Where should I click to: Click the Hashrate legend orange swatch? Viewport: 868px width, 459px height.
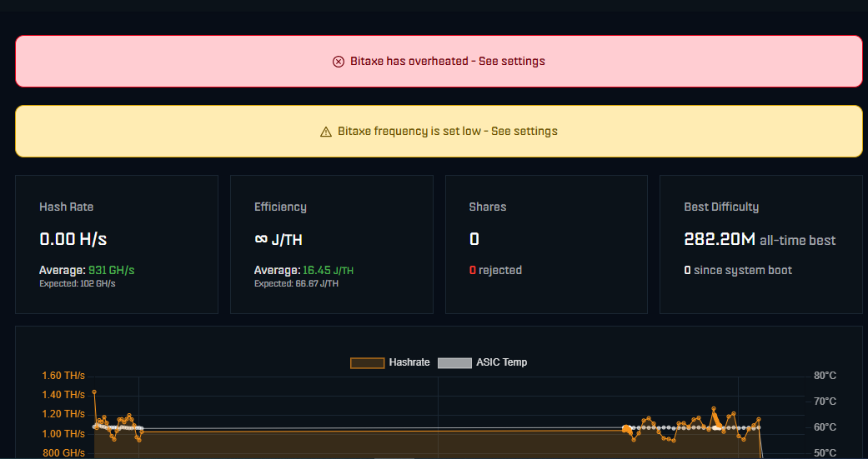(368, 362)
